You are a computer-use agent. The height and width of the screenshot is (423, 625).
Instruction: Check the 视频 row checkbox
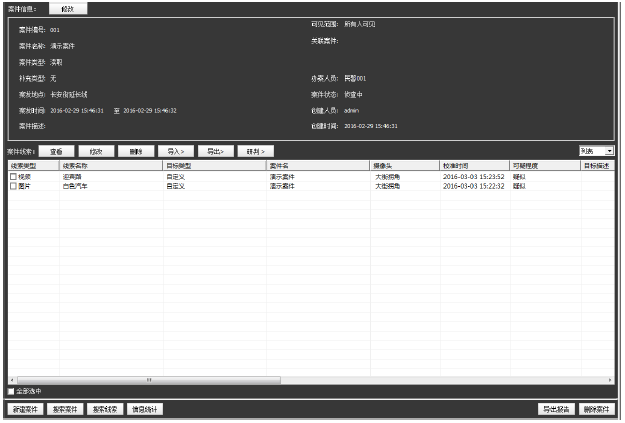pos(14,176)
